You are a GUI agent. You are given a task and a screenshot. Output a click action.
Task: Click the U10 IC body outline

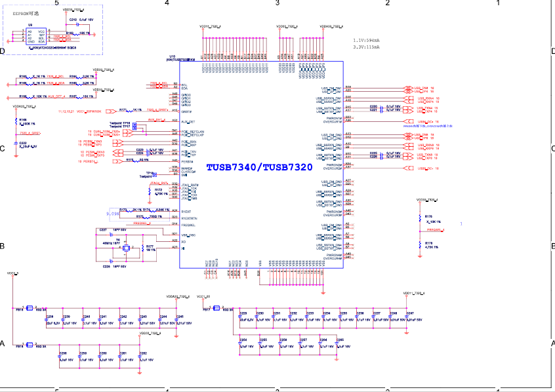(261, 165)
